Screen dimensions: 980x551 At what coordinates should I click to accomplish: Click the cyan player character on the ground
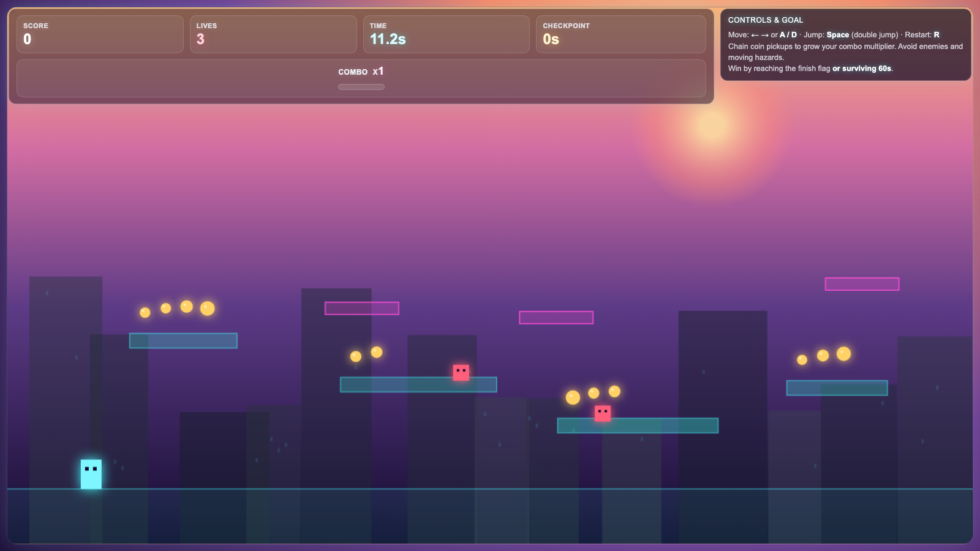click(91, 474)
